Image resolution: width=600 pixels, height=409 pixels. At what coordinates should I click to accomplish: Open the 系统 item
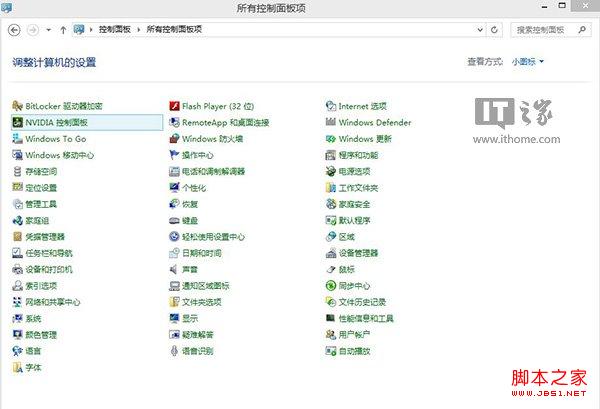tap(27, 318)
